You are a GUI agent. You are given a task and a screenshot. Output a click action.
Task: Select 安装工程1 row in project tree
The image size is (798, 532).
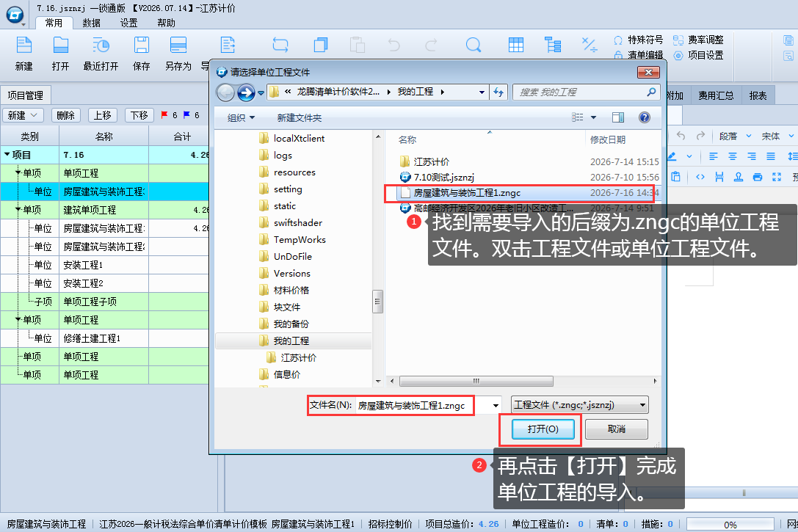point(104,265)
